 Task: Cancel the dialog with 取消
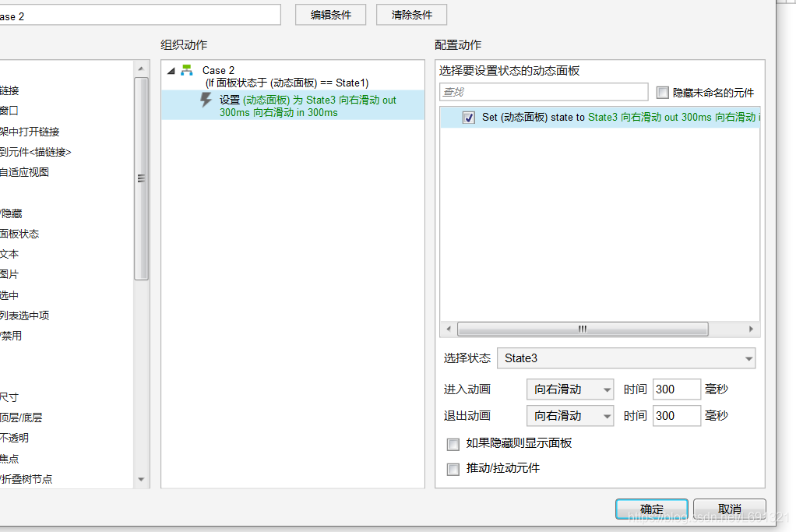click(730, 509)
